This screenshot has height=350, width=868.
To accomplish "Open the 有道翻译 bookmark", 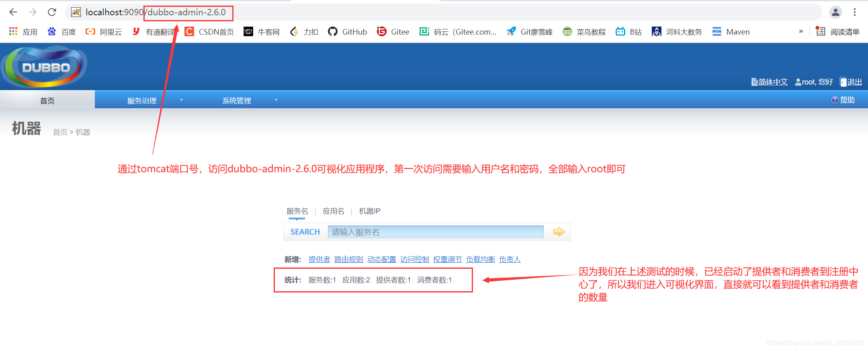I will click(154, 31).
